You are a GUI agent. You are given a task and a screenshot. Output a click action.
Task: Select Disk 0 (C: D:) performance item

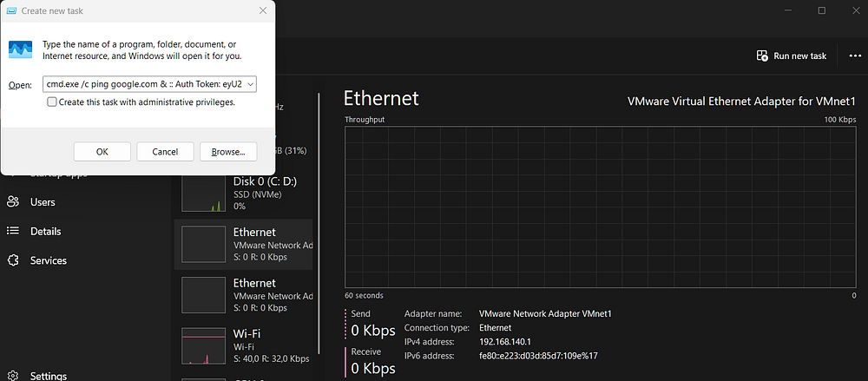point(244,194)
